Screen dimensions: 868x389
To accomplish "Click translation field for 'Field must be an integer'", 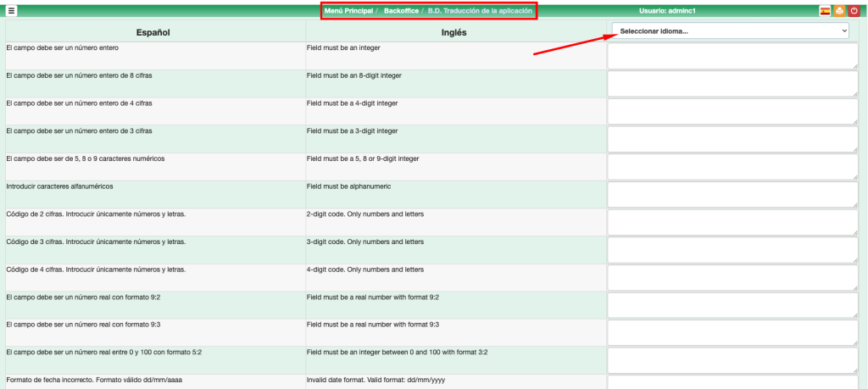I will pyautogui.click(x=732, y=56).
